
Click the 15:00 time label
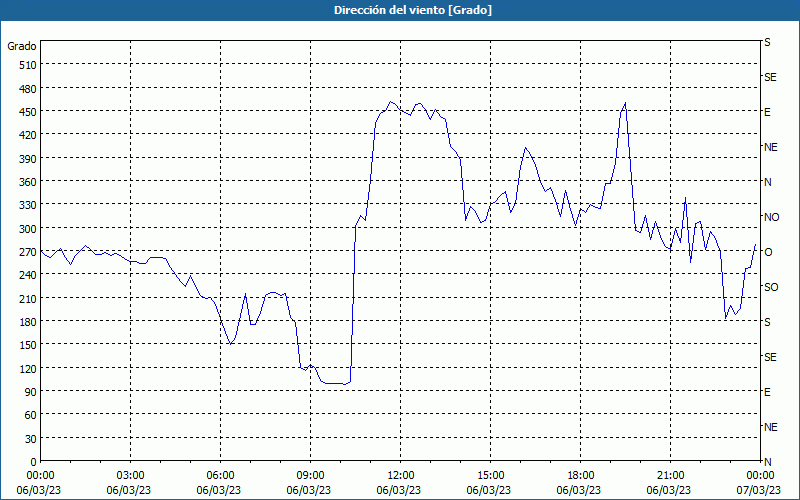coord(490,476)
